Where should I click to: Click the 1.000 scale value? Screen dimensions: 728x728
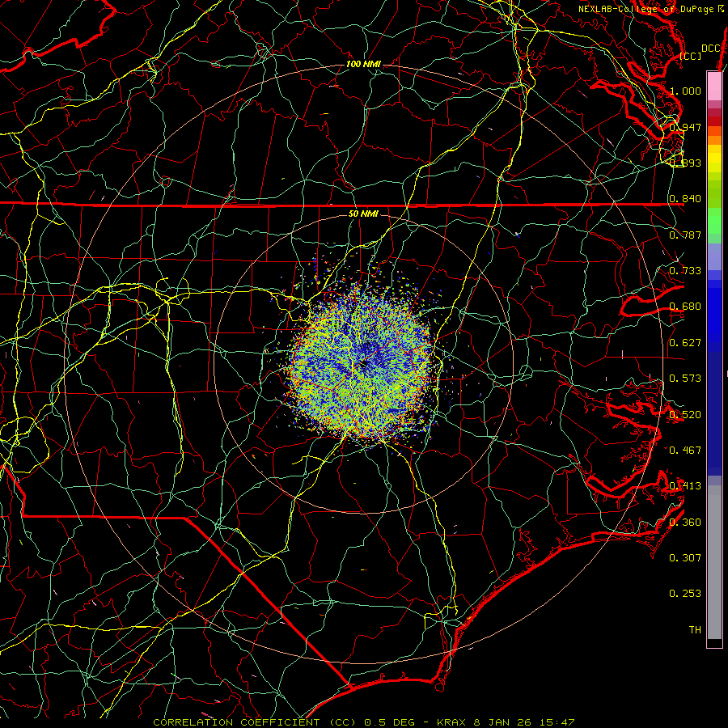tap(685, 91)
